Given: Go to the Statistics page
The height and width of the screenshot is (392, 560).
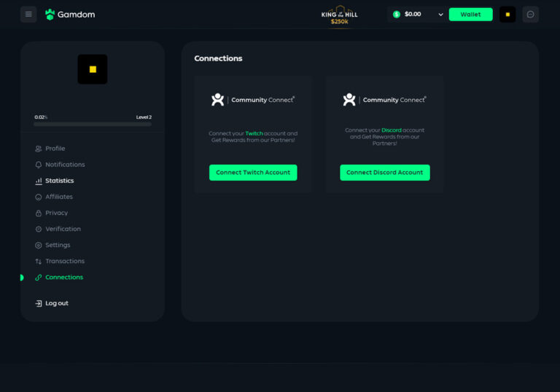Looking at the screenshot, I should click(x=59, y=181).
